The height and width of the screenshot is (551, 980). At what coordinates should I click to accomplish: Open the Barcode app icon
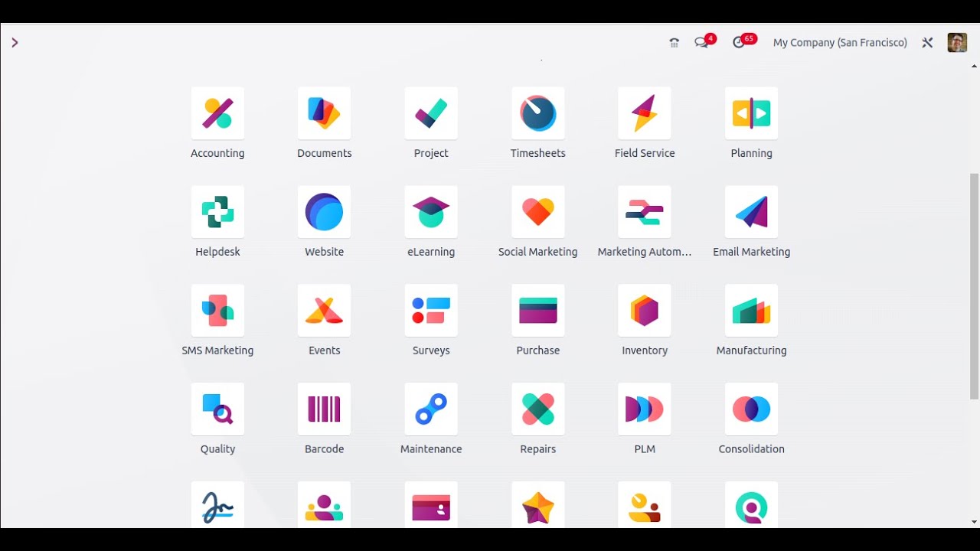[324, 409]
